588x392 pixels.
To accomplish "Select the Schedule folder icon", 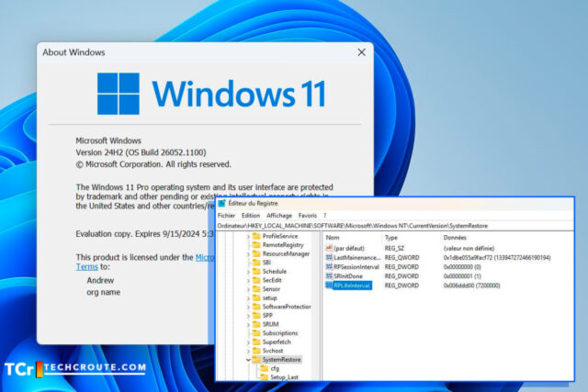I will pyautogui.click(x=256, y=272).
